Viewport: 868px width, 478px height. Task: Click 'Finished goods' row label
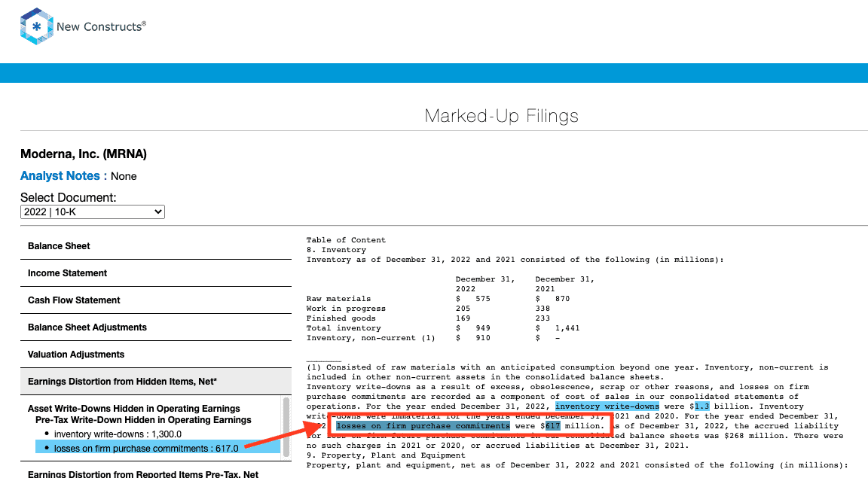[341, 318]
